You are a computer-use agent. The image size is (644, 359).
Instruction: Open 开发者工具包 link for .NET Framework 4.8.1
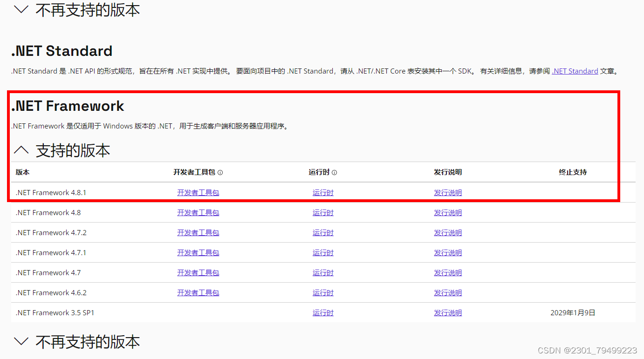(x=198, y=193)
